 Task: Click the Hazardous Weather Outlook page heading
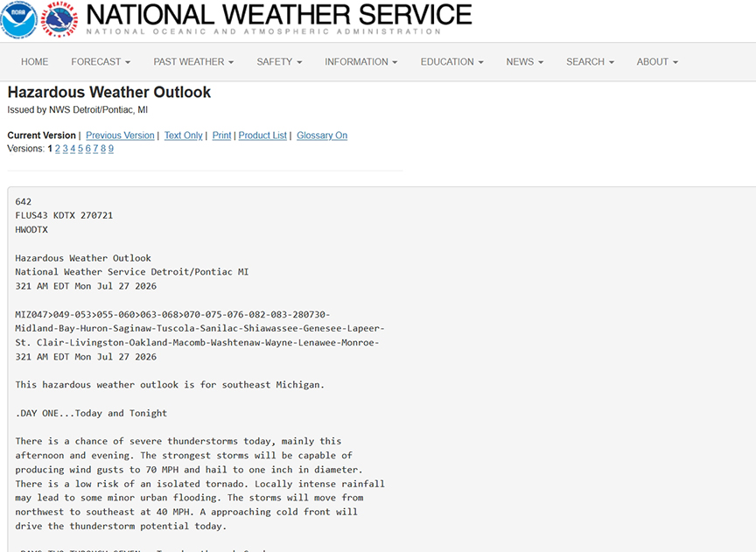click(109, 92)
